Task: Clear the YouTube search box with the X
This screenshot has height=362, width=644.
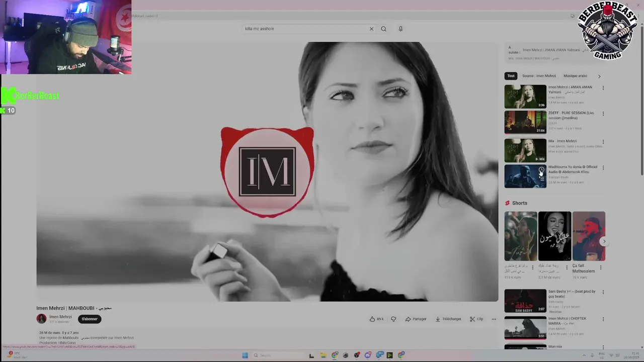Action: 371,29
